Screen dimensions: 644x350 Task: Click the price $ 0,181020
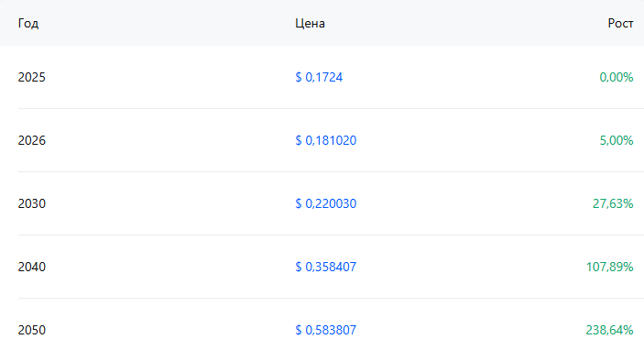coord(326,140)
